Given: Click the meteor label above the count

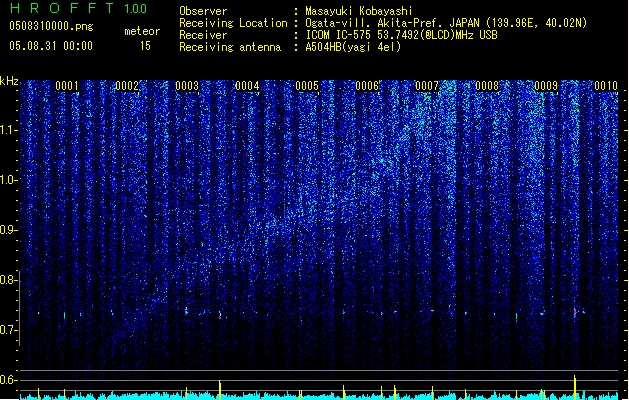Looking at the screenshot, I should (142, 31).
